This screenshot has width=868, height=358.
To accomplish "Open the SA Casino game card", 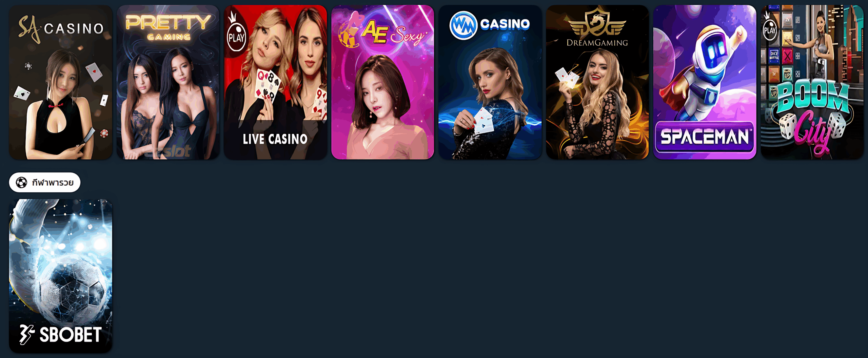I will (61, 82).
